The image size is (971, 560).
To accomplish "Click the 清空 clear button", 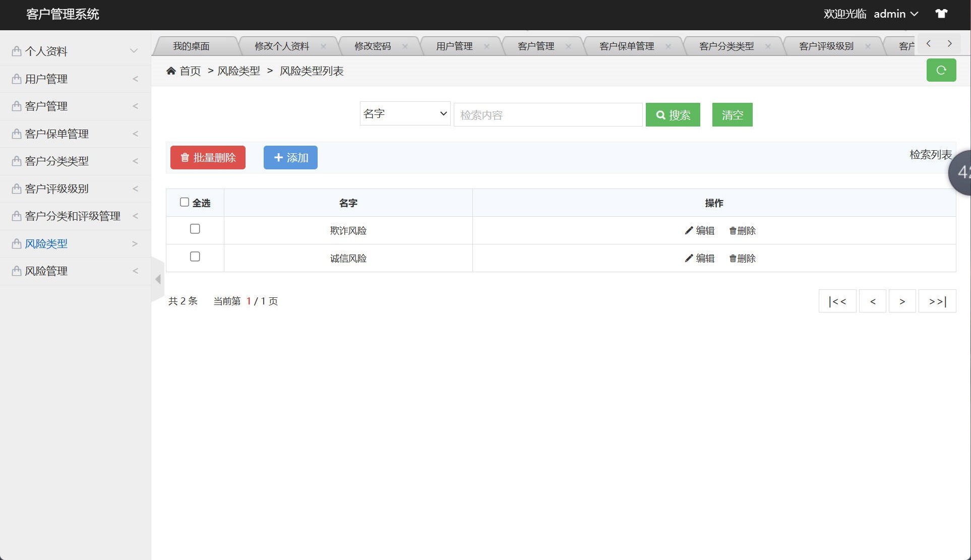I will coord(732,114).
